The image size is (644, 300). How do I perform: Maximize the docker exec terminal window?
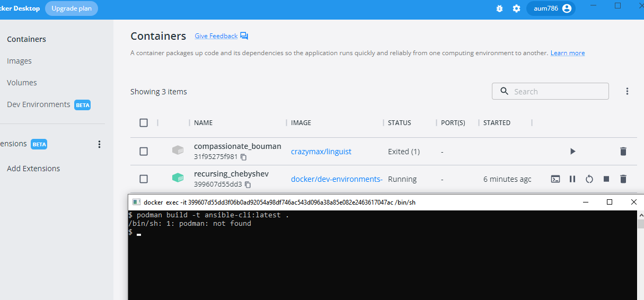click(x=610, y=202)
